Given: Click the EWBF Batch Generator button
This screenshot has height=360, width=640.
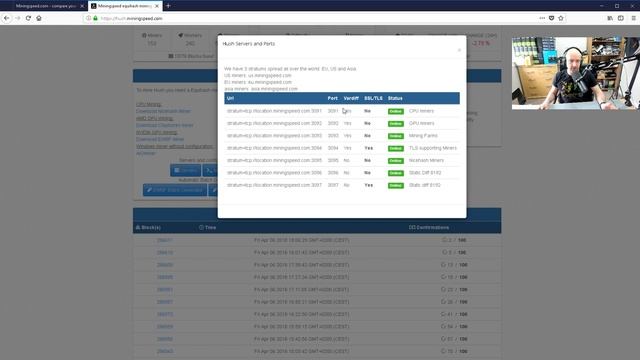Looking at the screenshot, I should 175,190.
